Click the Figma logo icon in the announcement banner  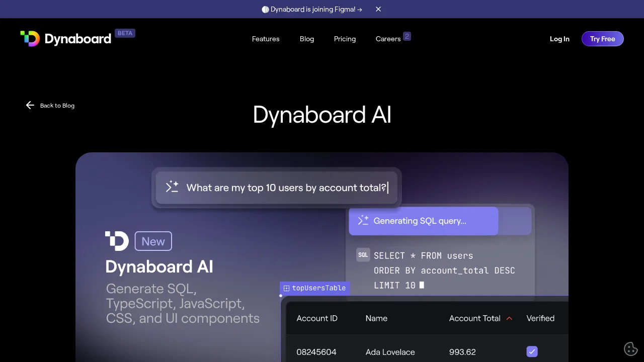[x=264, y=9]
